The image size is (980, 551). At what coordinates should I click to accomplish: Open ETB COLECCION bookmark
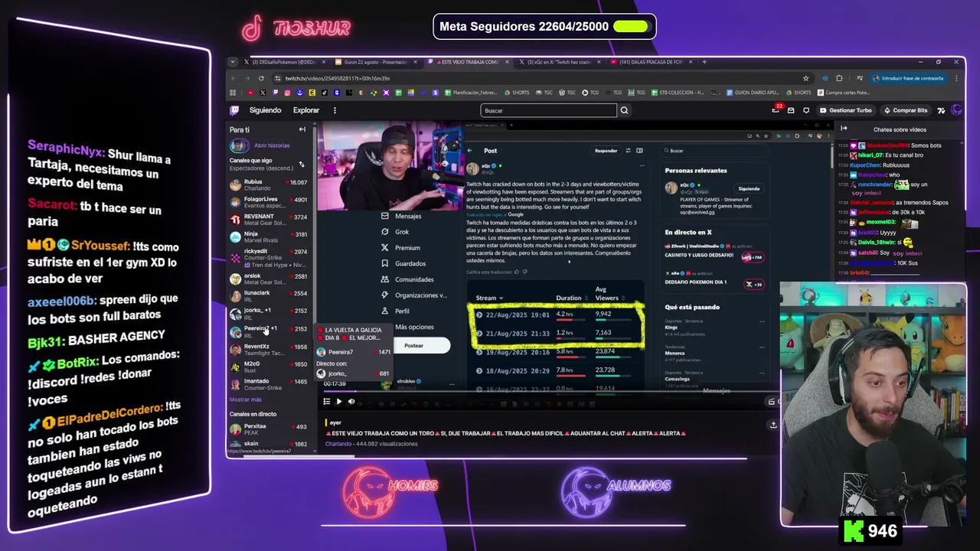(678, 93)
